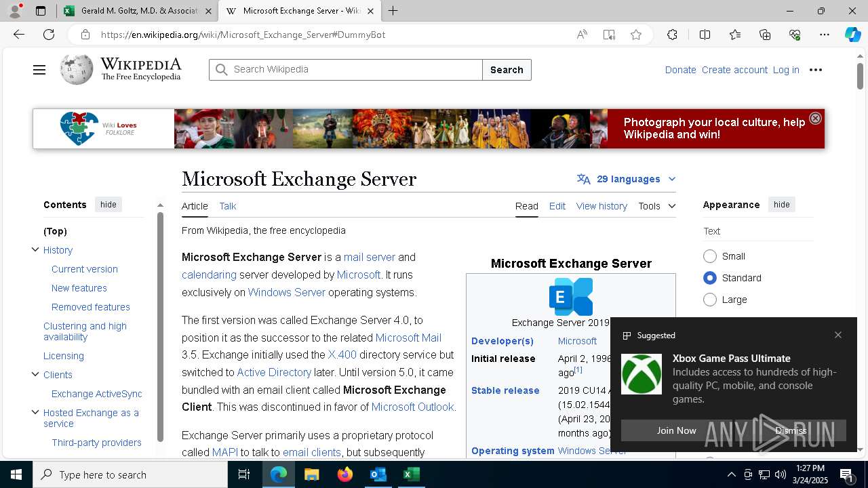This screenshot has height=488, width=868.
Task: Open the Split screen icon in the Edge toolbar
Action: pyautogui.click(x=705, y=35)
